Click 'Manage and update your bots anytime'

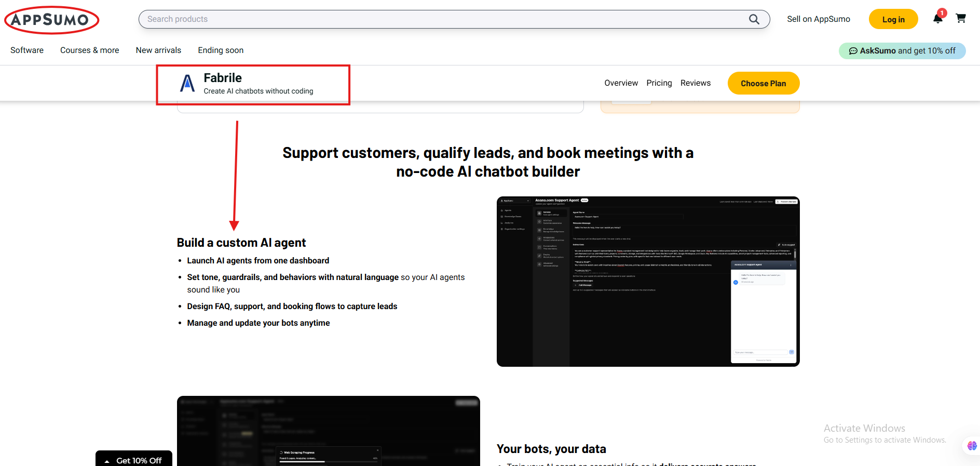[x=258, y=323]
